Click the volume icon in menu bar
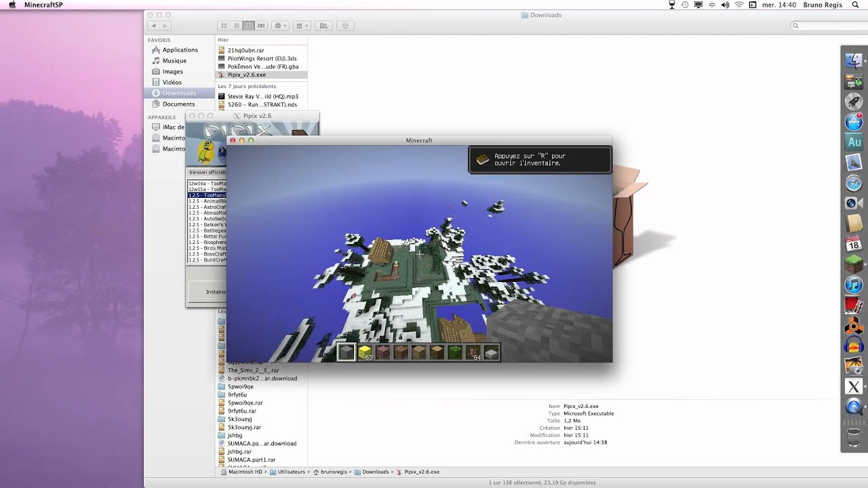Image resolution: width=868 pixels, height=488 pixels. click(x=726, y=5)
